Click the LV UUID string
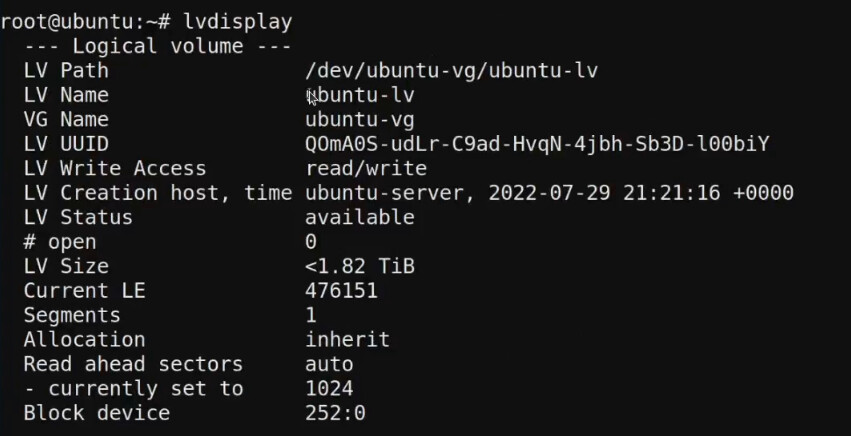Viewport: 851px width, 436px height. tap(537, 144)
